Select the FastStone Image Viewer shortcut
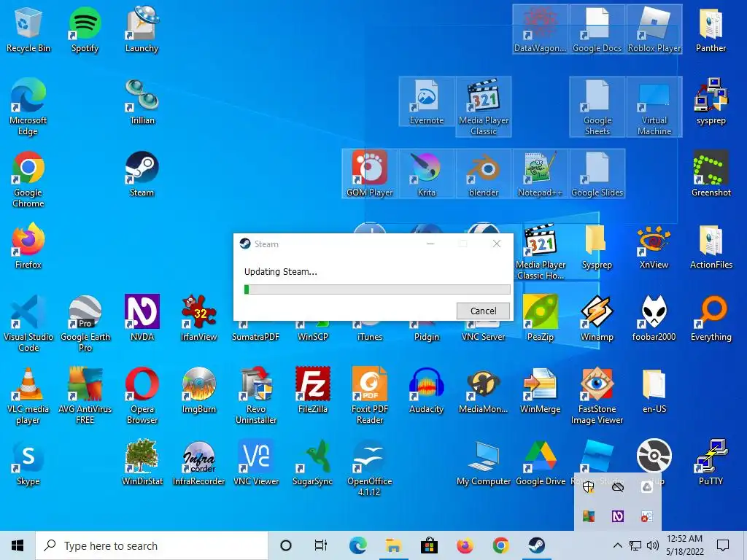 [x=597, y=396]
